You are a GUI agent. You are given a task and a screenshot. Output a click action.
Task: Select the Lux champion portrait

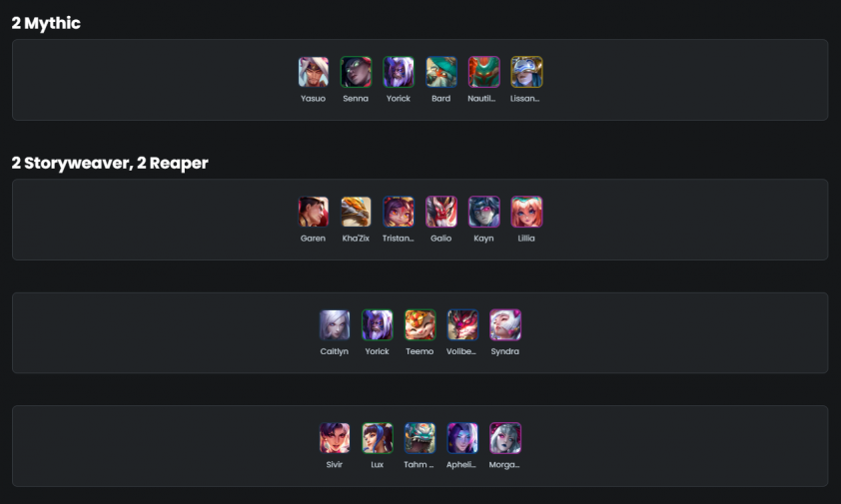(378, 438)
